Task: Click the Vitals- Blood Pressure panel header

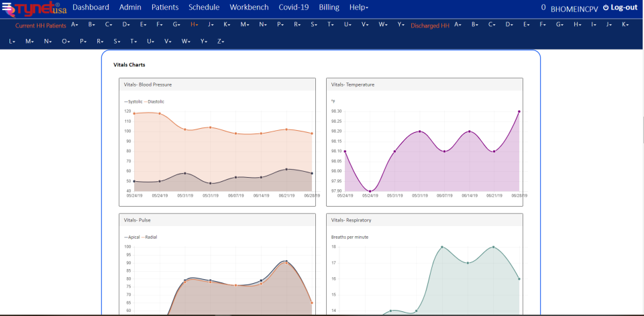Action: (217, 85)
